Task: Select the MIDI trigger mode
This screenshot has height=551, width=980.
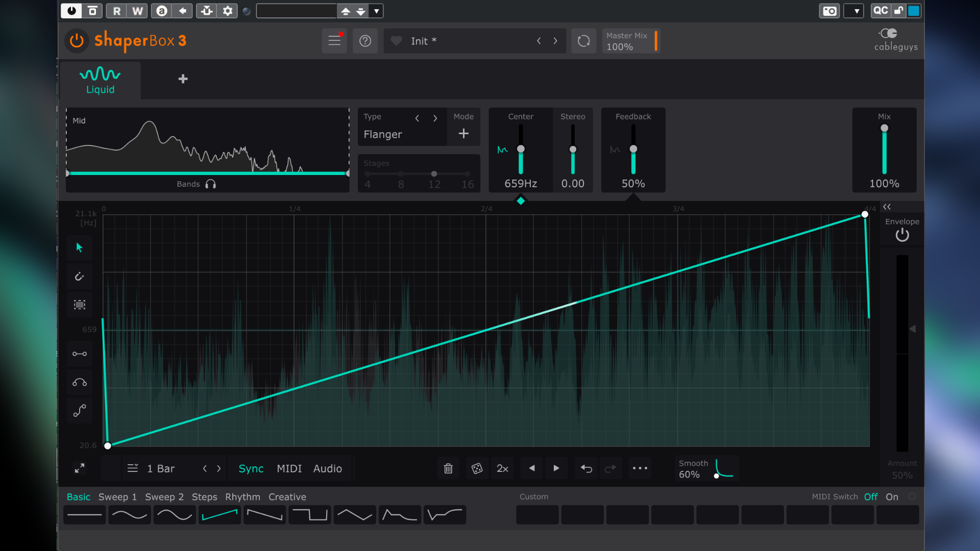Action: (x=289, y=468)
